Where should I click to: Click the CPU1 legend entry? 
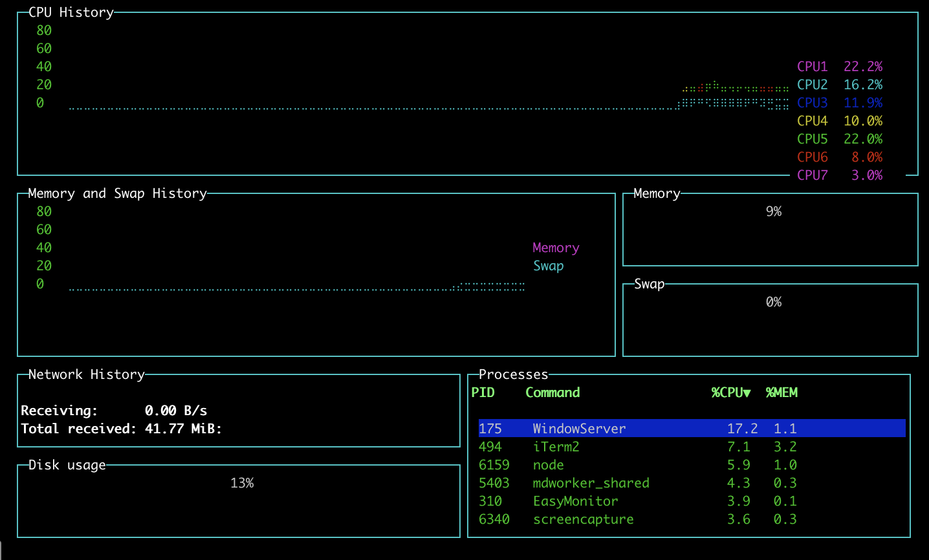point(812,67)
